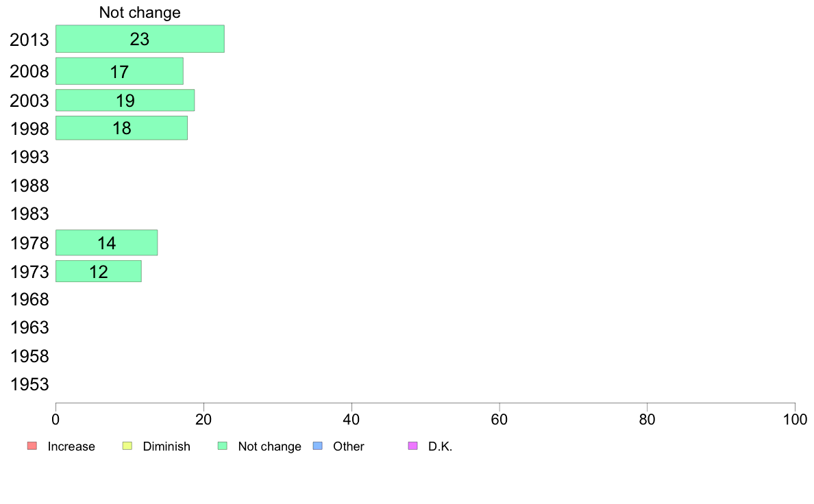Select the 2013 bar showing 23

click(140, 39)
